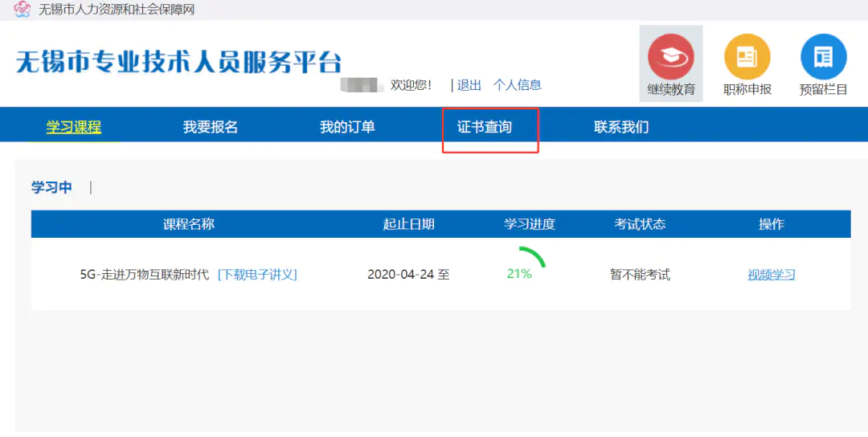Image resolution: width=868 pixels, height=437 pixels.
Task: Select the blue 预留栏目 icon
Action: click(x=823, y=57)
